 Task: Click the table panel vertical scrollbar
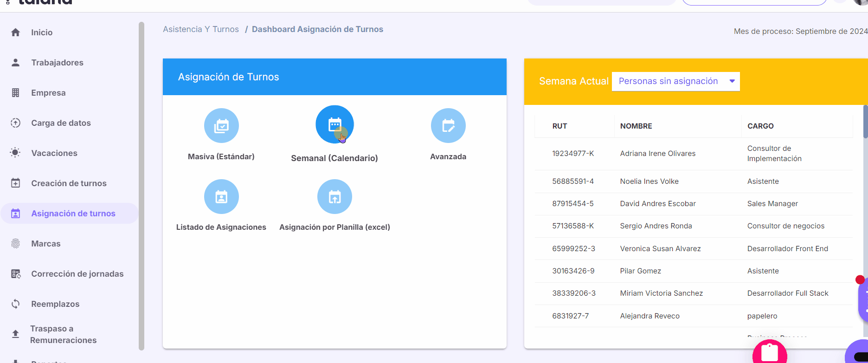(865, 122)
